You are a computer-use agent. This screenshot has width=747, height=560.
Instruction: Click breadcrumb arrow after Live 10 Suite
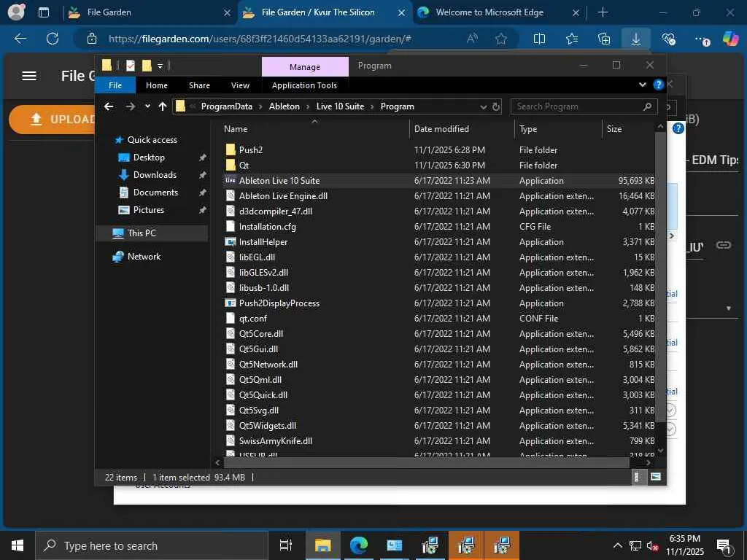372,106
